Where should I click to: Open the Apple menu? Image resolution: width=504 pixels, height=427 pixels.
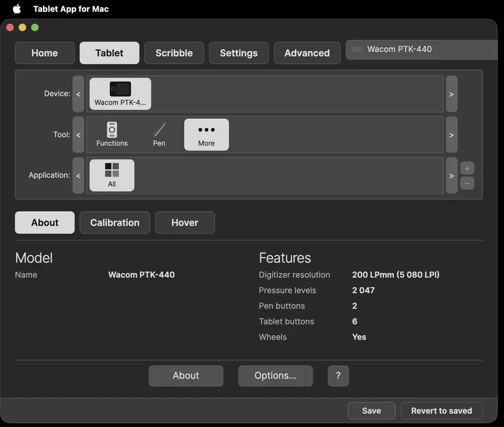tap(17, 9)
